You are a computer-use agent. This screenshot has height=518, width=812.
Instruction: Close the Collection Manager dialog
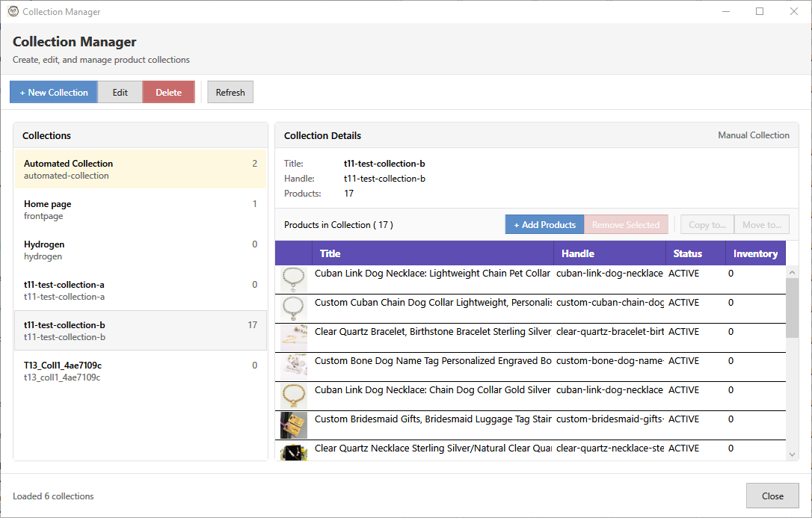coord(772,496)
